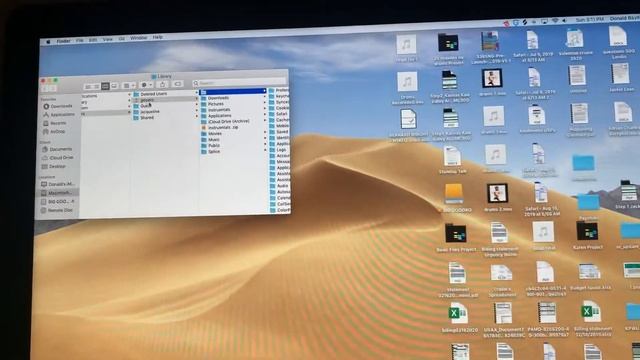The height and width of the screenshot is (360, 640).
Task: Select the Untitled desktop document
Action: pyautogui.click(x=578, y=79)
